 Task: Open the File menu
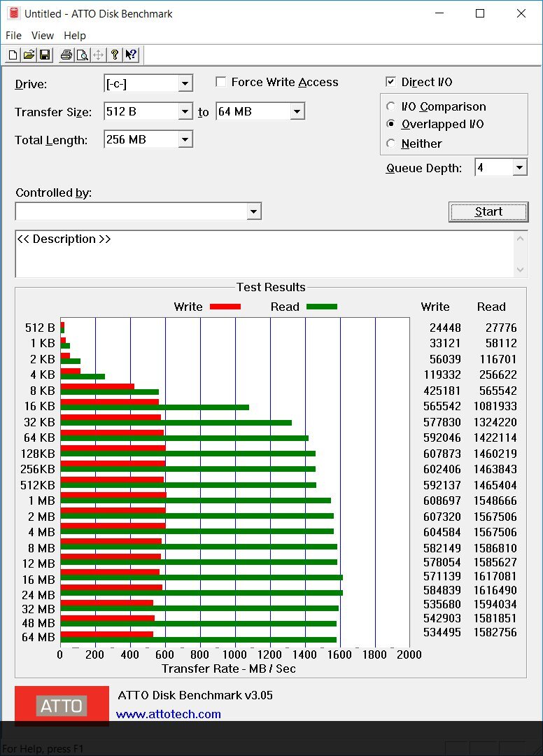[13, 36]
